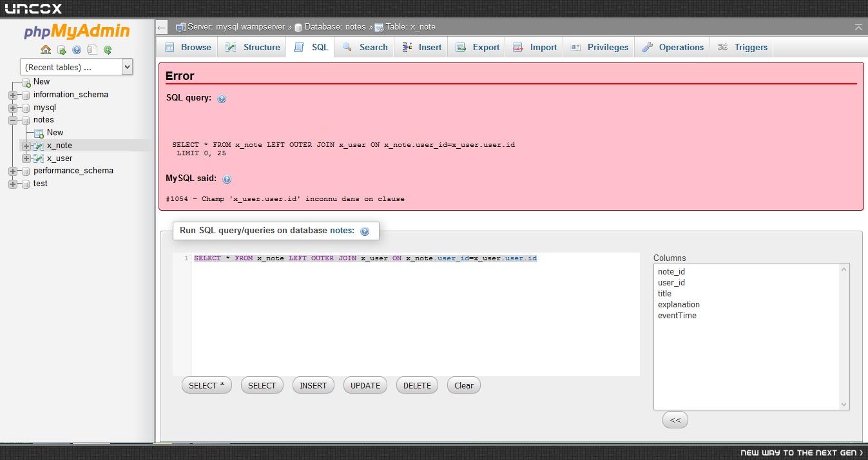Expand the x_note table node
The width and height of the screenshot is (868, 460).
26,146
